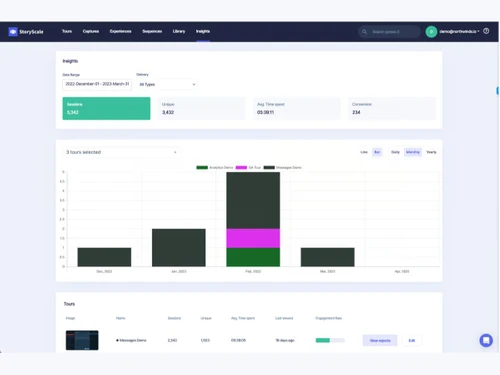
Task: Select the Conversion metric card
Action: coord(392,108)
